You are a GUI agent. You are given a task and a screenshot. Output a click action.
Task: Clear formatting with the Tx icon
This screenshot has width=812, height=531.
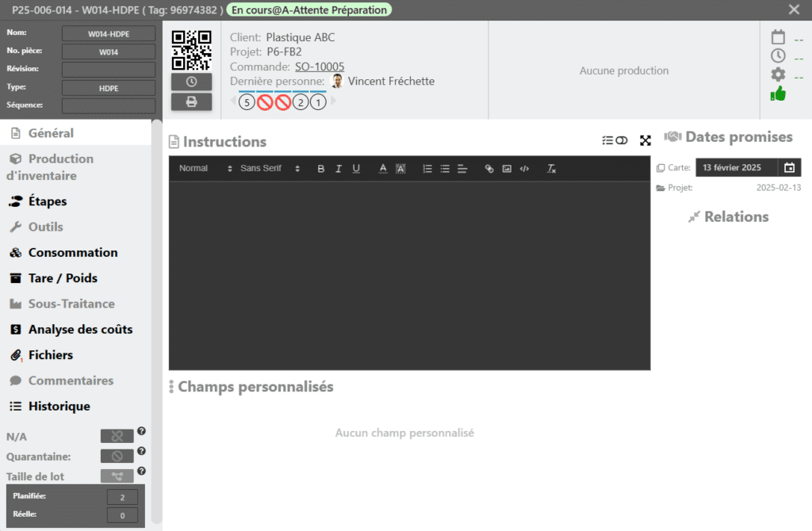click(552, 169)
